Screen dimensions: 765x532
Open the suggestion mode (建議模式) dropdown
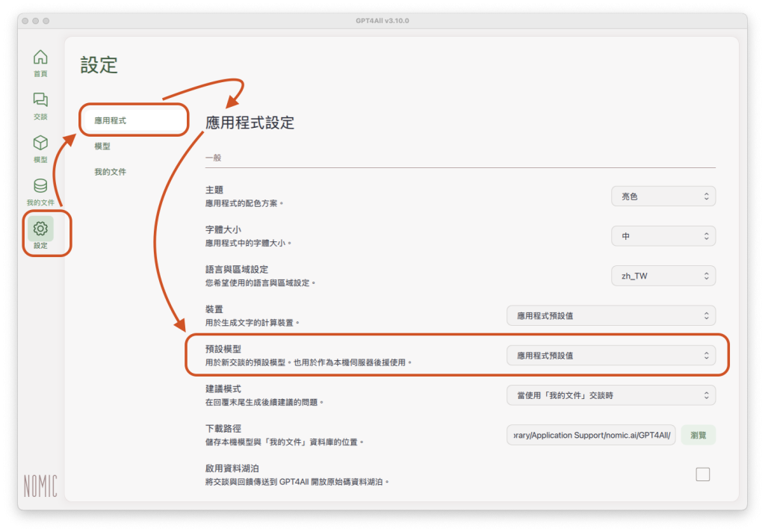[x=610, y=395]
